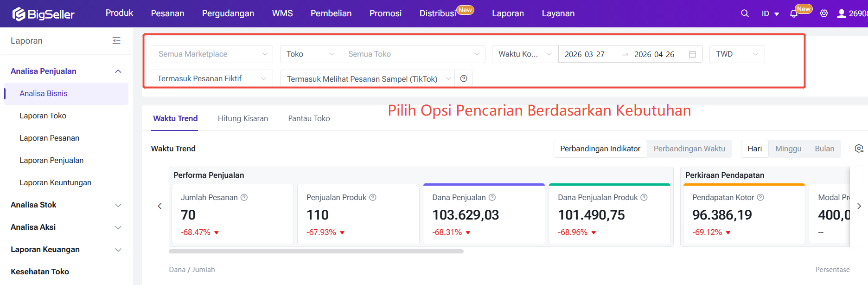The height and width of the screenshot is (285, 868).
Task: Select the Bulan time granularity
Action: (824, 149)
